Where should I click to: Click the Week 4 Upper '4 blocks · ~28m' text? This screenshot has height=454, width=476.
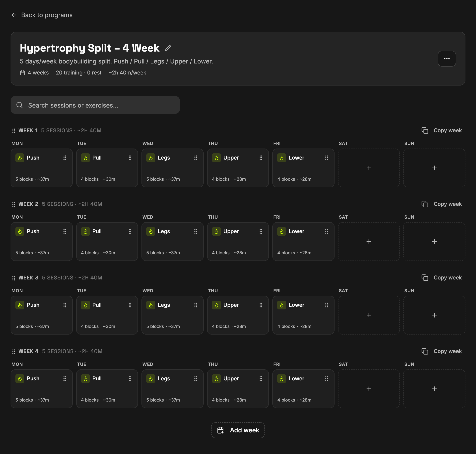click(x=229, y=400)
